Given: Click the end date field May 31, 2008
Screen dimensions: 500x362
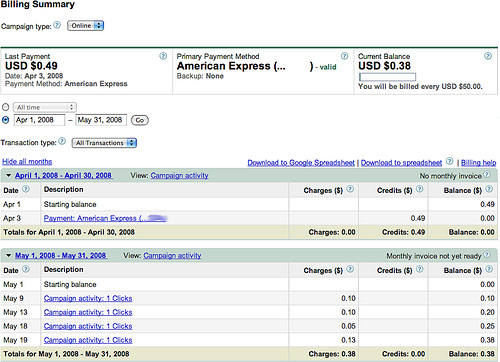Looking at the screenshot, I should 101,120.
